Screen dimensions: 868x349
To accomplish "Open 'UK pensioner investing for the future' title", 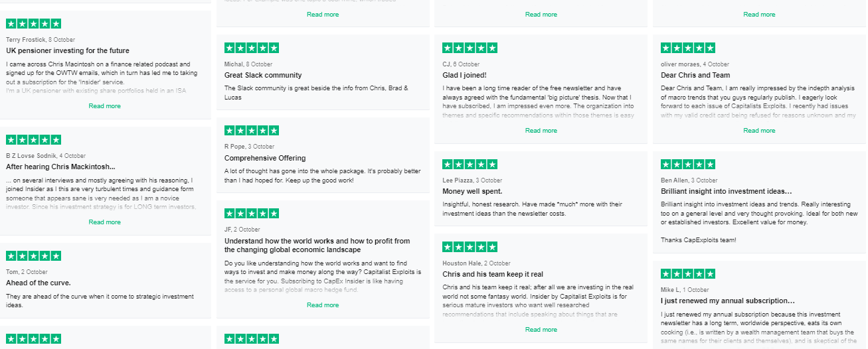I will point(68,51).
